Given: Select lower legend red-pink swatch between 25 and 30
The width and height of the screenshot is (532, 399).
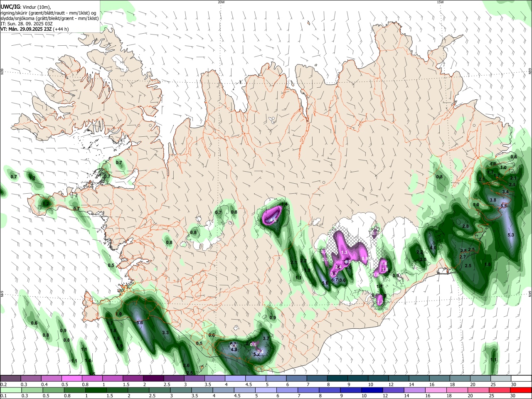Looking at the screenshot, I should click(x=500, y=390).
